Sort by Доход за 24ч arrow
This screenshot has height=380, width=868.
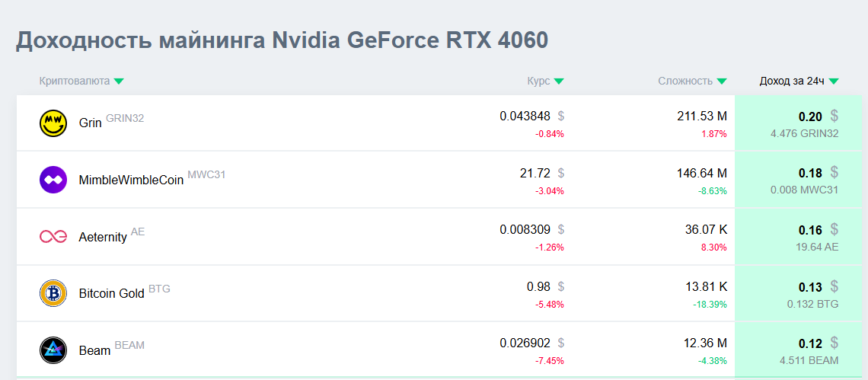[x=834, y=81]
